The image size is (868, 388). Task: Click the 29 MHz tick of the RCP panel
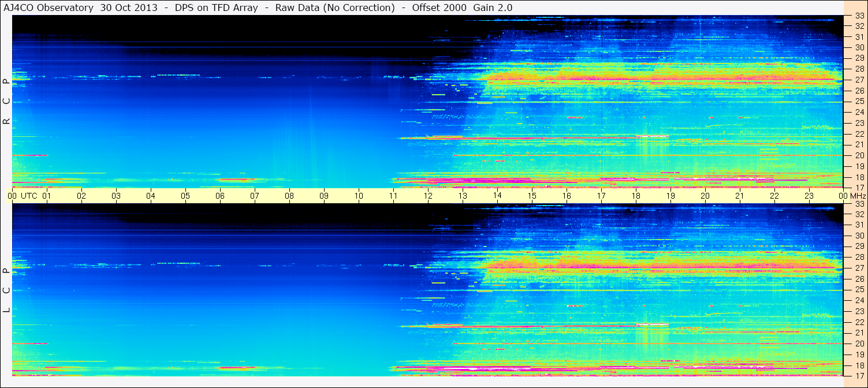pyautogui.click(x=859, y=59)
